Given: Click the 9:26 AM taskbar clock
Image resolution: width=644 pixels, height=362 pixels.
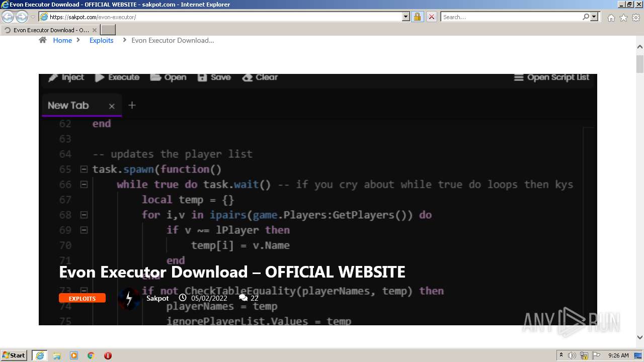Looking at the screenshot, I should click(618, 355).
